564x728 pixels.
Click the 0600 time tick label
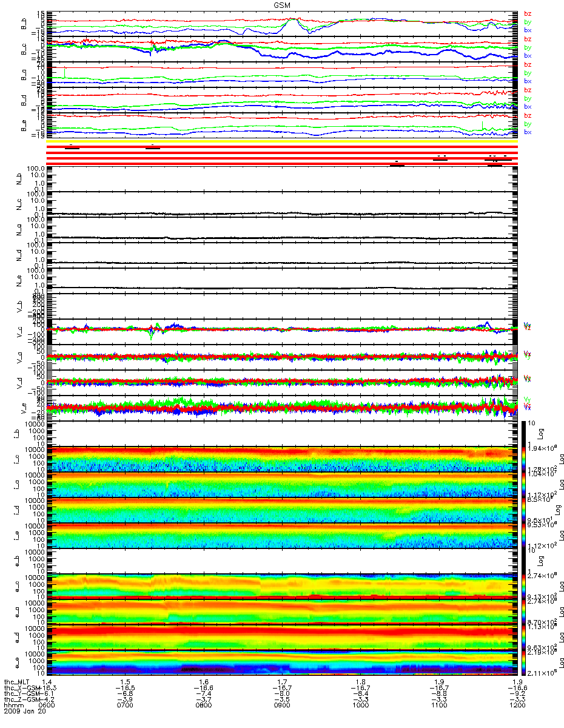click(x=47, y=705)
